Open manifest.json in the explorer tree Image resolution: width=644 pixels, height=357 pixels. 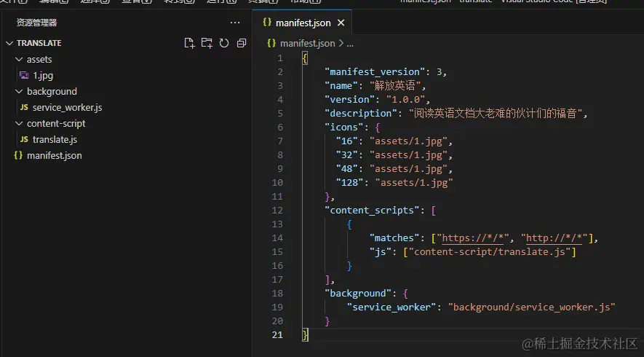[x=55, y=155]
